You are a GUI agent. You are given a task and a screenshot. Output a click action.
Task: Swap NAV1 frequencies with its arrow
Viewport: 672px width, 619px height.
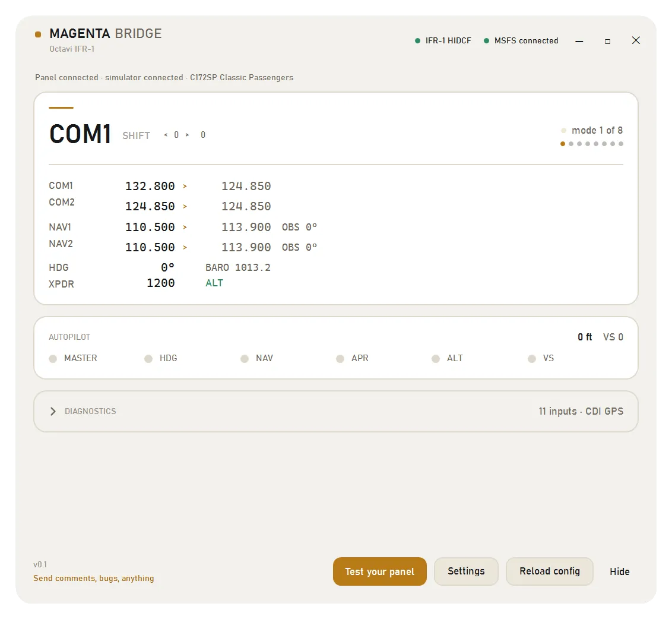[185, 227]
